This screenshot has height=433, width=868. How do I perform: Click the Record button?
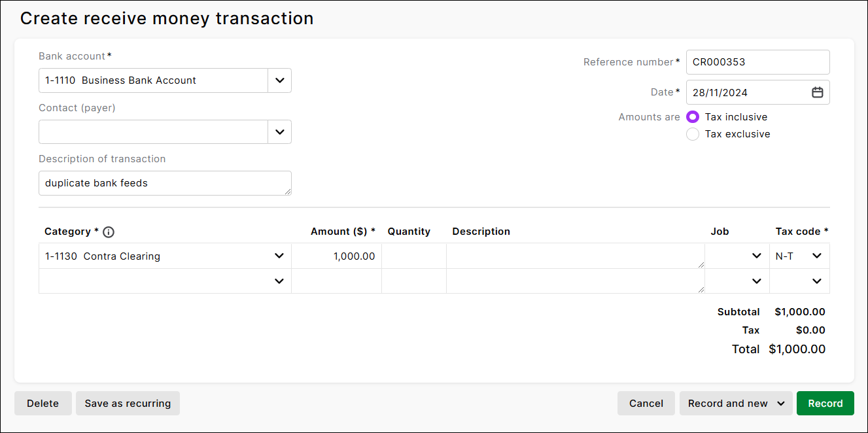[825, 403]
